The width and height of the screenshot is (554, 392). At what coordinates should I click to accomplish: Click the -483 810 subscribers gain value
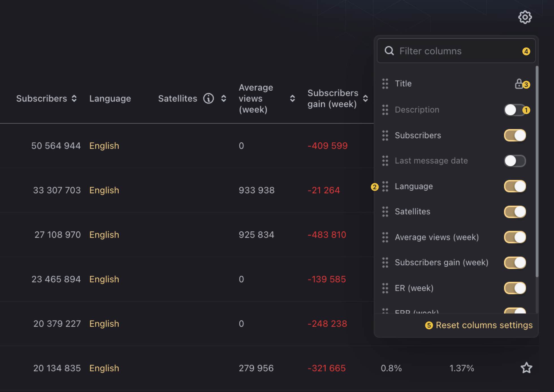(327, 235)
